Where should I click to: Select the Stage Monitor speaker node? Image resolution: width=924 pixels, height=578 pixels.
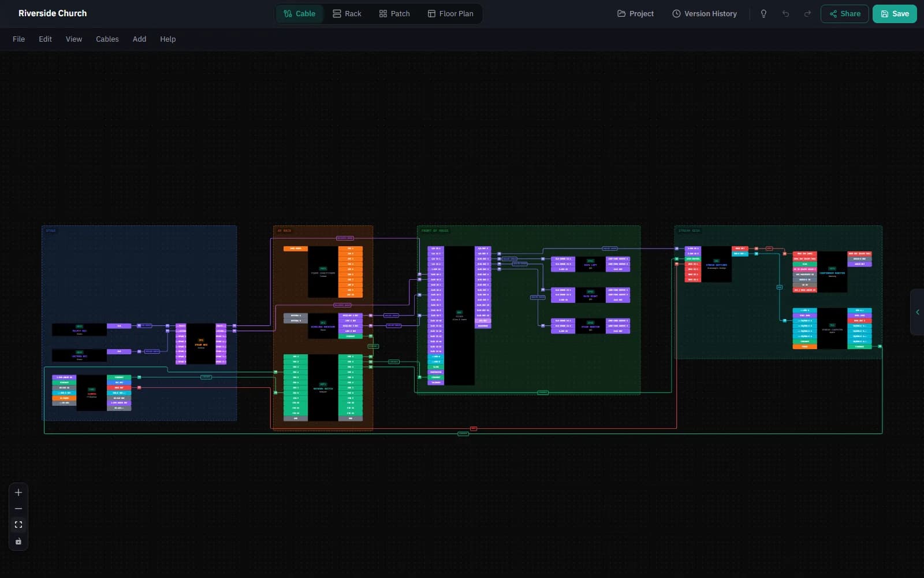click(590, 326)
